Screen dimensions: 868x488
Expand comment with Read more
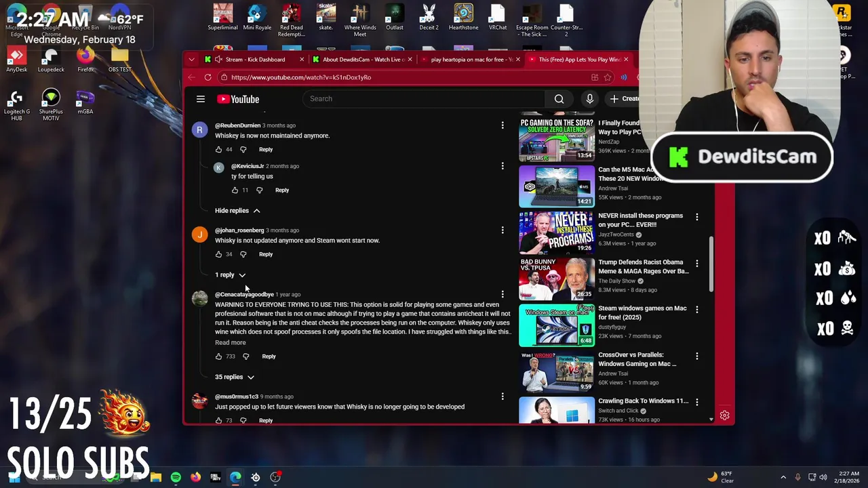pos(231,342)
